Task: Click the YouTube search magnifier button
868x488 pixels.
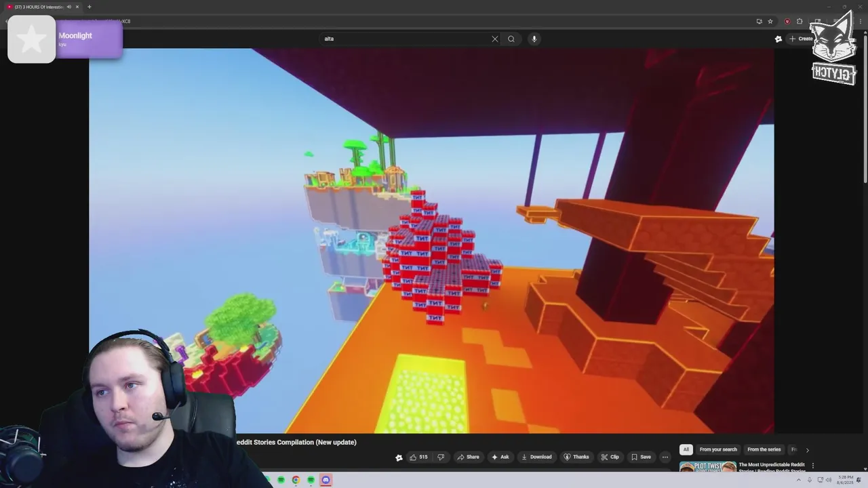Action: 511,39
